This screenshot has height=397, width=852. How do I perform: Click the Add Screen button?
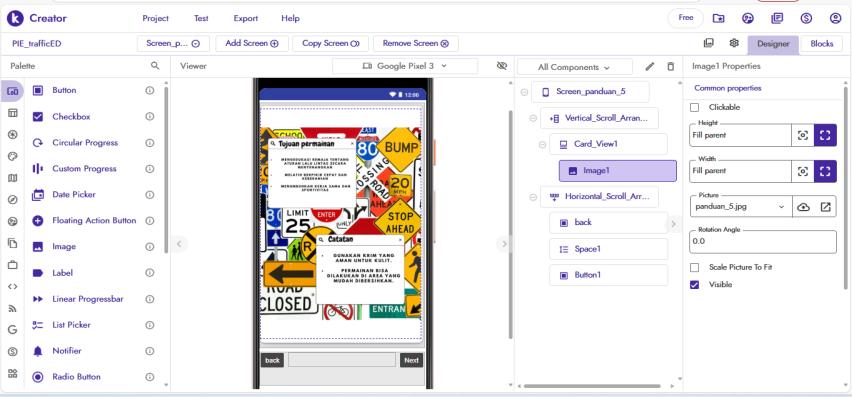(x=252, y=43)
